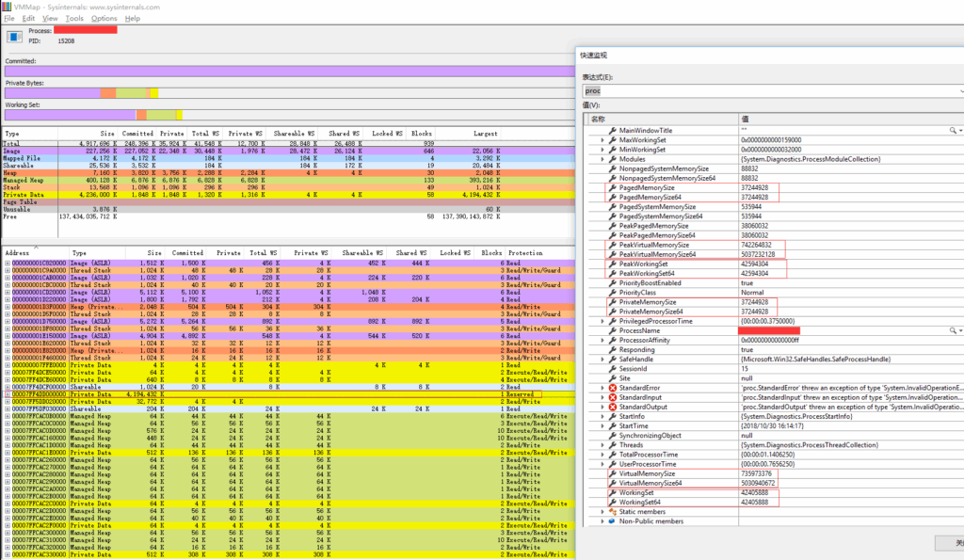Expand the Modules collection node

click(x=602, y=159)
